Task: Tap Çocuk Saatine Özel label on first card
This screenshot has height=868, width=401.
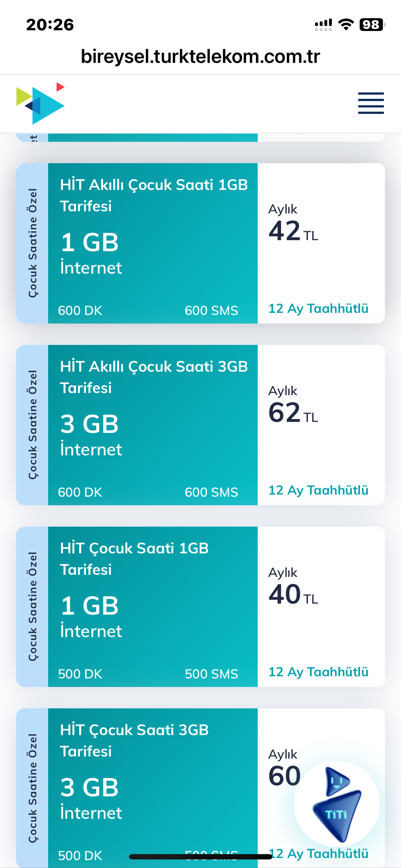Action: [x=32, y=243]
